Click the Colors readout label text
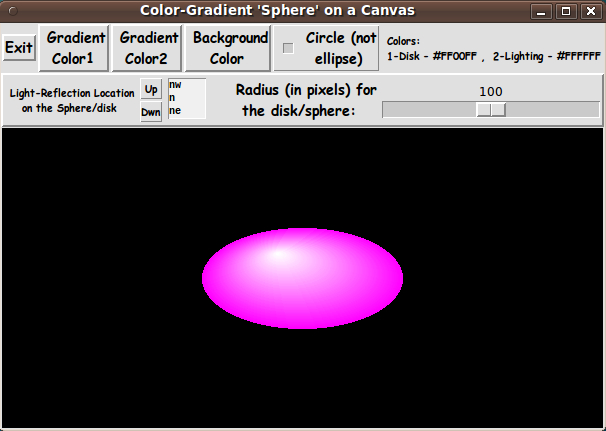This screenshot has height=431, width=606. pyautogui.click(x=494, y=49)
